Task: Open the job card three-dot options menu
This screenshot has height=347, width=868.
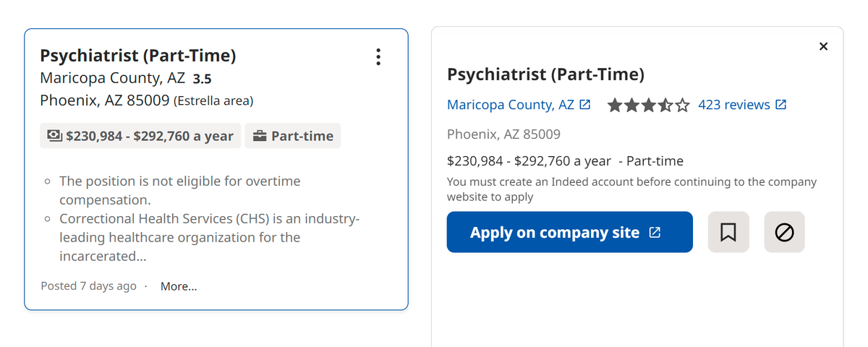Action: coord(378,57)
